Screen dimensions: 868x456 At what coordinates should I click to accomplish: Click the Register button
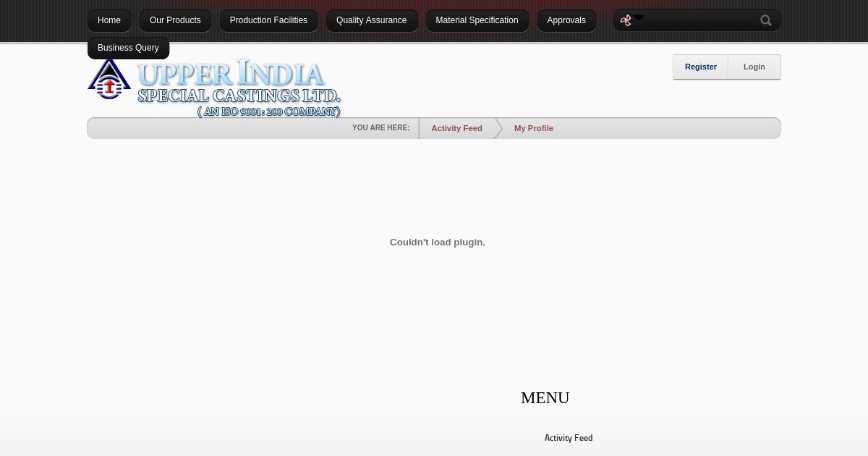coord(701,67)
